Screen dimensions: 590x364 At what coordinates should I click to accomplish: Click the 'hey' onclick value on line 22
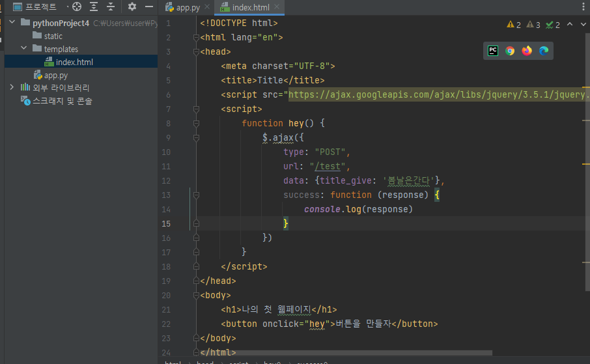click(x=317, y=324)
